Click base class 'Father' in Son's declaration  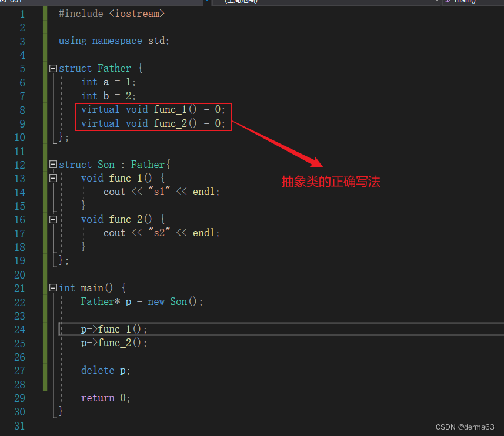point(148,165)
